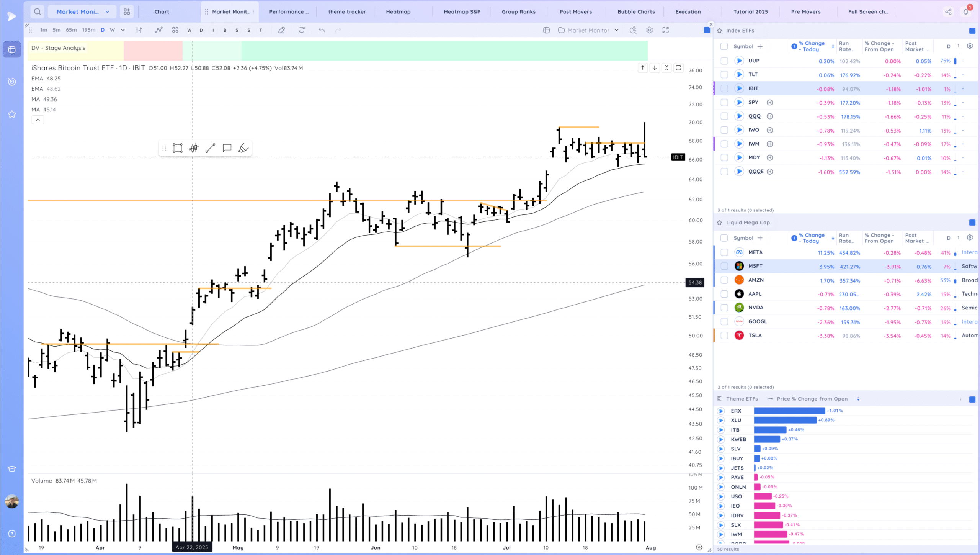Click the Tutorial 2025 button
980x555 pixels.
[750, 11]
